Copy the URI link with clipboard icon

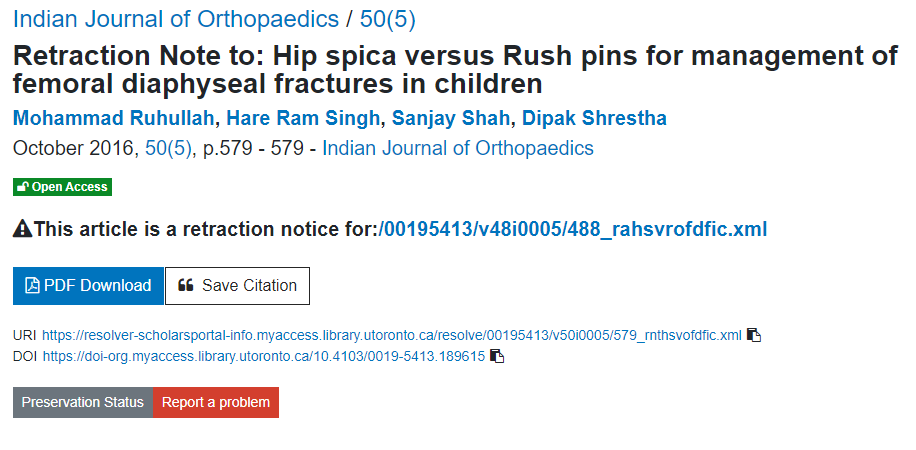[754, 335]
